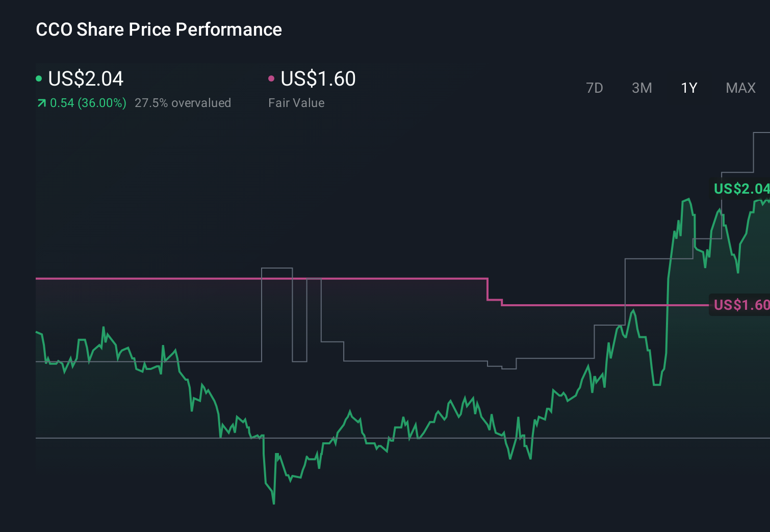Image resolution: width=770 pixels, height=532 pixels.
Task: Click the pink fair value line on chart
Action: pos(255,279)
